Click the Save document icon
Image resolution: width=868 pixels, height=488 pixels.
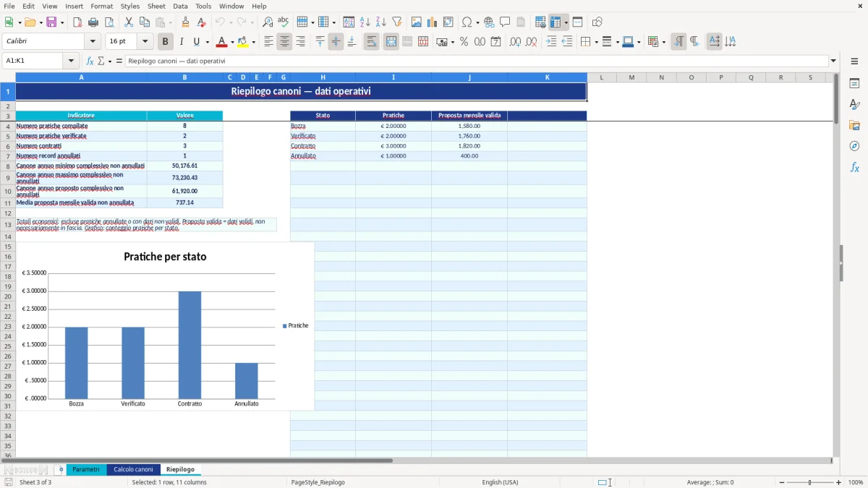tap(51, 22)
